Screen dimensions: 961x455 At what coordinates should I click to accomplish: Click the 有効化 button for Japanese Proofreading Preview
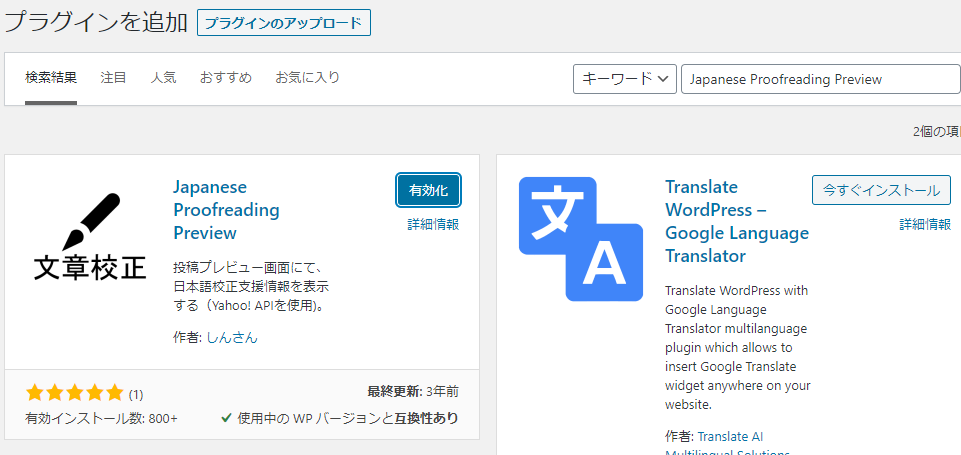click(428, 190)
